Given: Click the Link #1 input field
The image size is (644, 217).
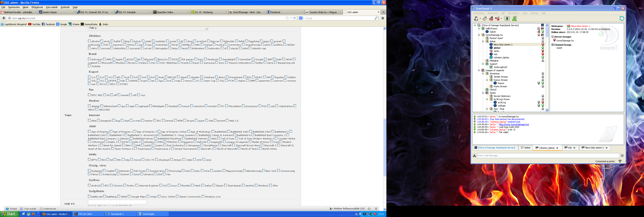Looking at the screenshot, I should (x=117, y=202).
